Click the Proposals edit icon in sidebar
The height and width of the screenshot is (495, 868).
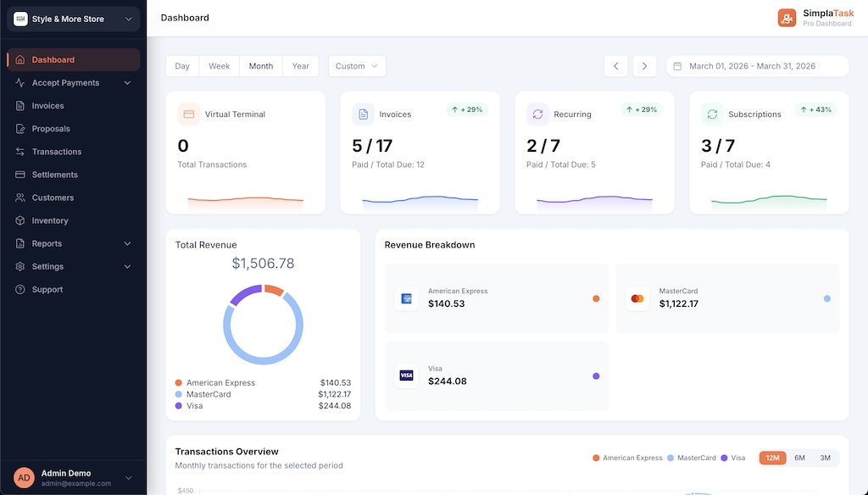tap(20, 129)
